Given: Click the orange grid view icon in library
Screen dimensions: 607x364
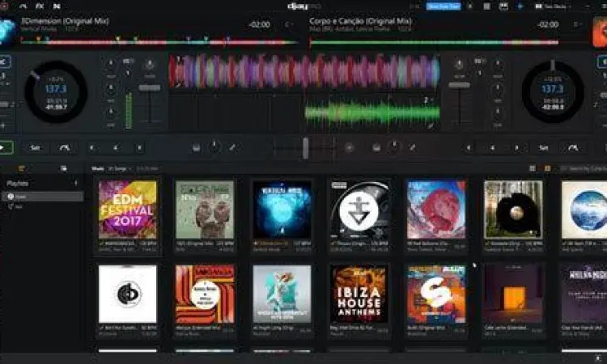Looking at the screenshot, I should tap(548, 168).
